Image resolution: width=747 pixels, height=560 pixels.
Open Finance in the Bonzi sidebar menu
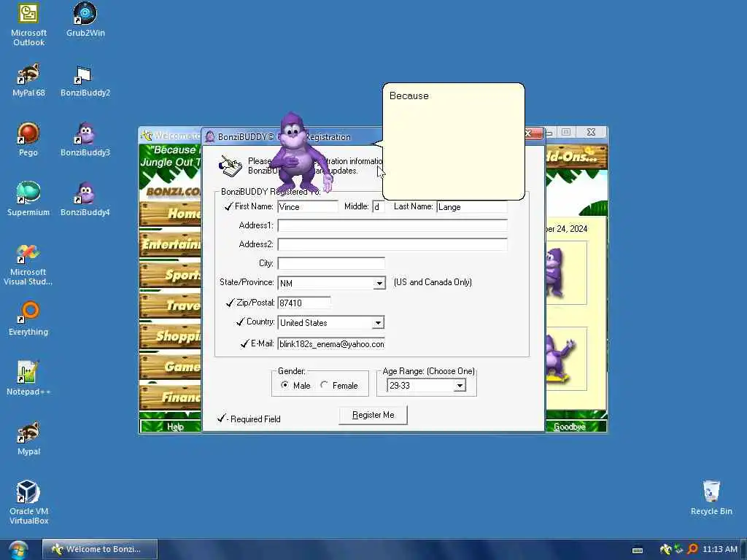click(x=170, y=397)
